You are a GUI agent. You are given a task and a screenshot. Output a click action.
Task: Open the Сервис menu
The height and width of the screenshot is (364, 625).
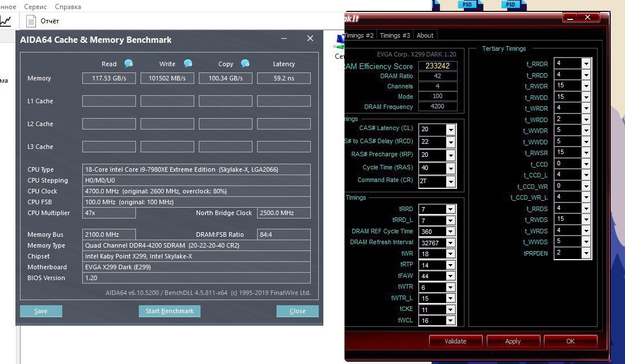tap(35, 7)
